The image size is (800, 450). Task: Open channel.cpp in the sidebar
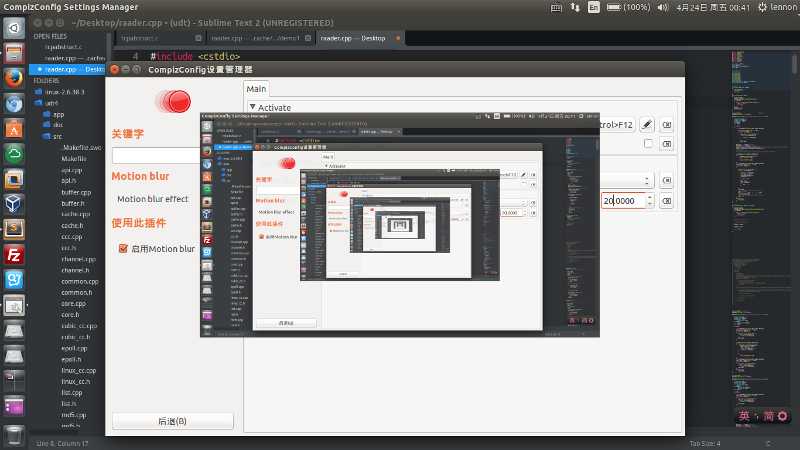[x=78, y=259]
